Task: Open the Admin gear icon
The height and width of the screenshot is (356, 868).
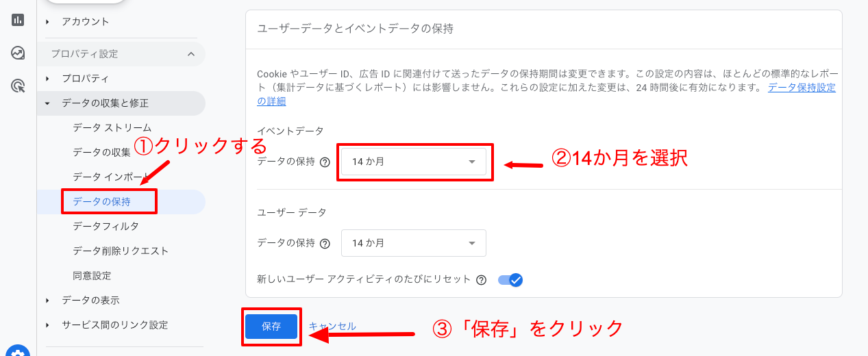Action: (x=18, y=351)
